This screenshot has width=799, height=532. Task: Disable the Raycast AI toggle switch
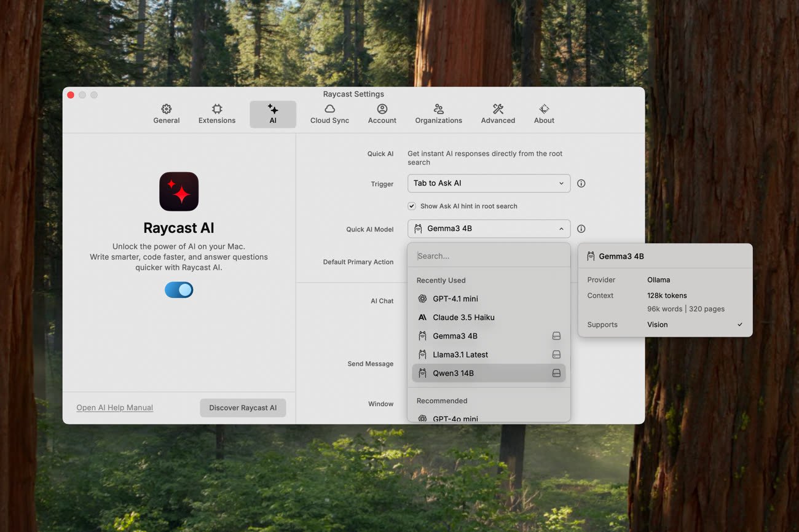tap(179, 290)
